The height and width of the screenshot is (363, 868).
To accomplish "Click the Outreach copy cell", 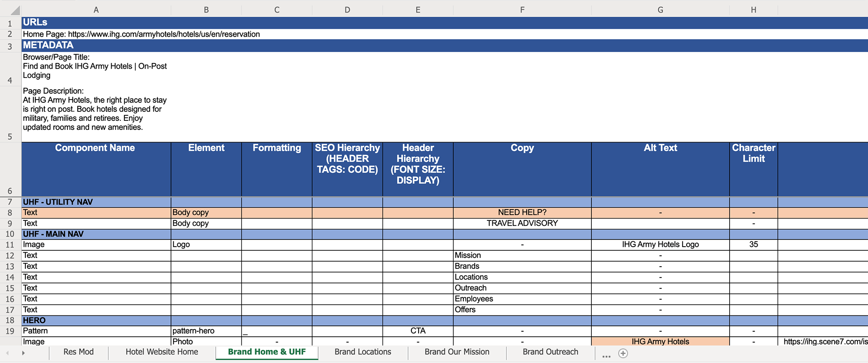I will pos(522,288).
